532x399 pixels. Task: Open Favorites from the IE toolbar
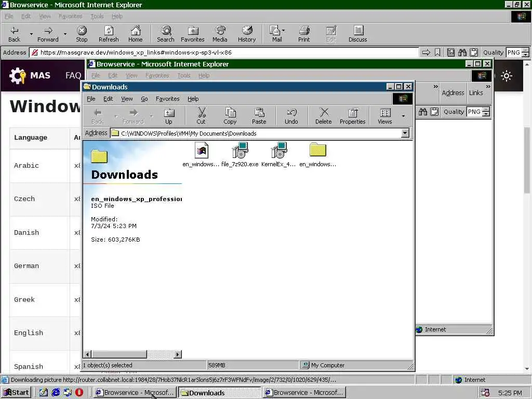(192, 34)
